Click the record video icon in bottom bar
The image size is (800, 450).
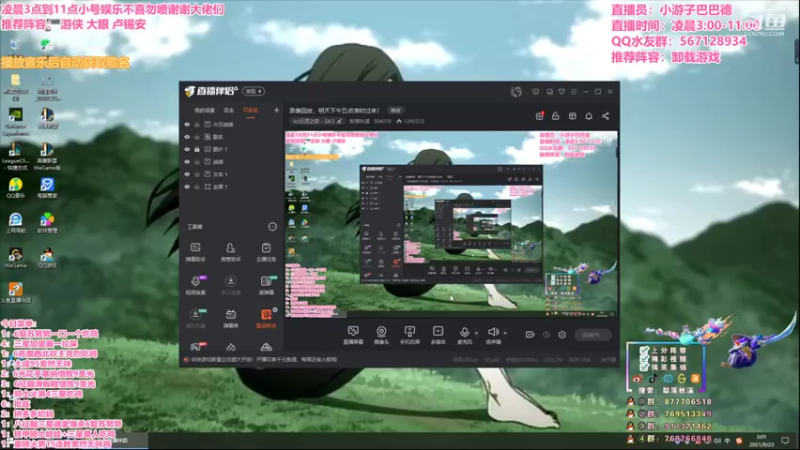(530, 335)
